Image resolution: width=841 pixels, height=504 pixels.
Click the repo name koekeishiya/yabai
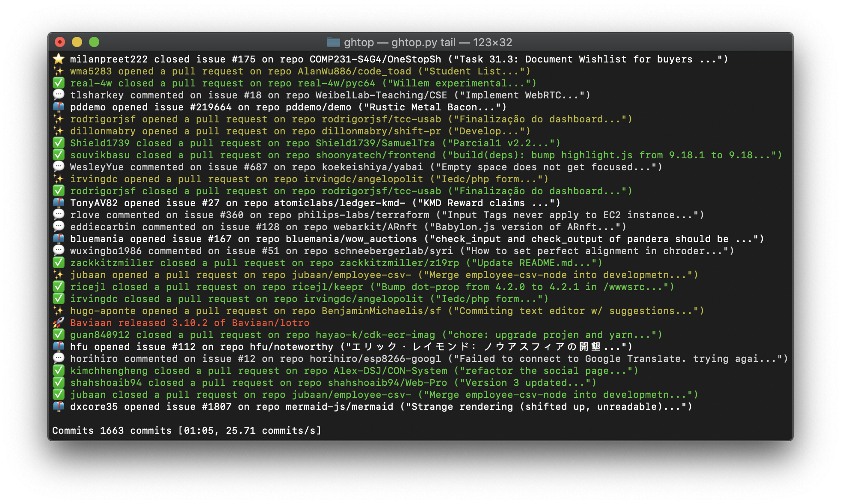click(x=372, y=167)
